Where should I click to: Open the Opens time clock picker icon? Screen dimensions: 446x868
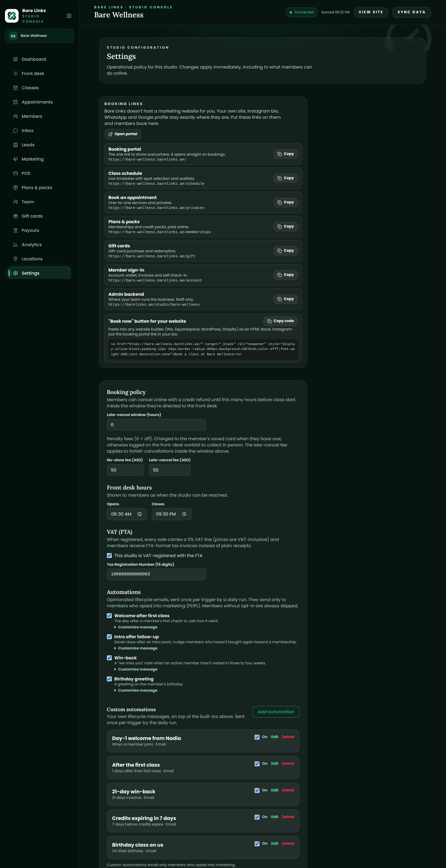click(x=139, y=514)
